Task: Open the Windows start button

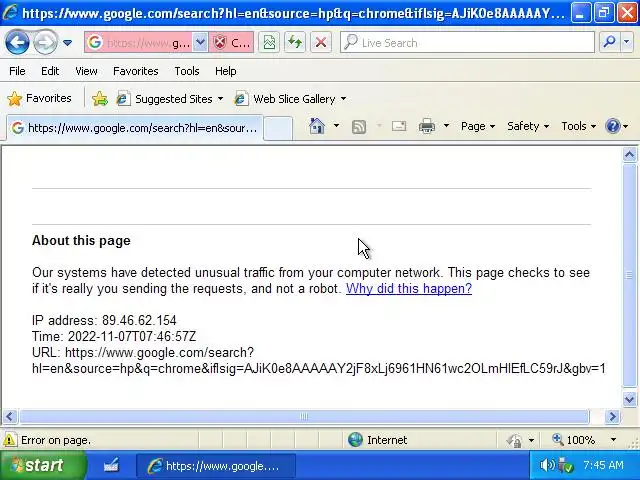Action: (42, 465)
